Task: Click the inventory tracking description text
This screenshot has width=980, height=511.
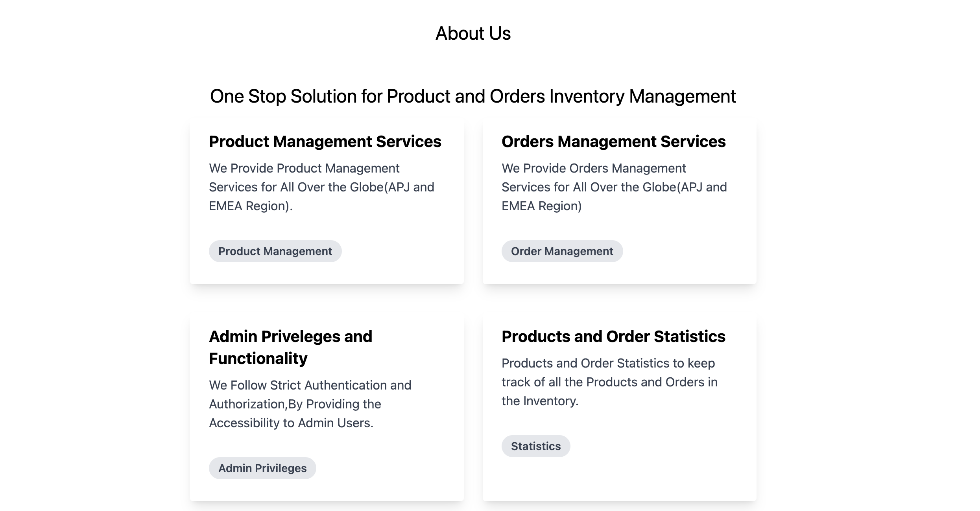Action: (x=610, y=382)
